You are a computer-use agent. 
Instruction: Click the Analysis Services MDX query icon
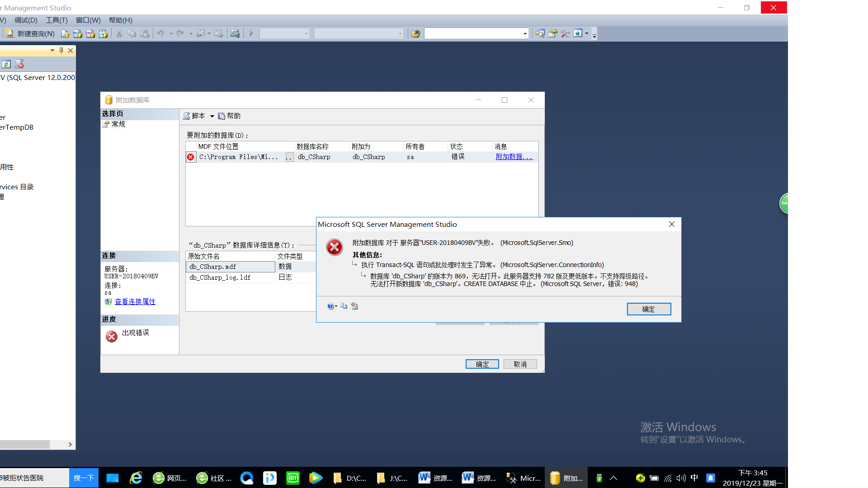78,33
